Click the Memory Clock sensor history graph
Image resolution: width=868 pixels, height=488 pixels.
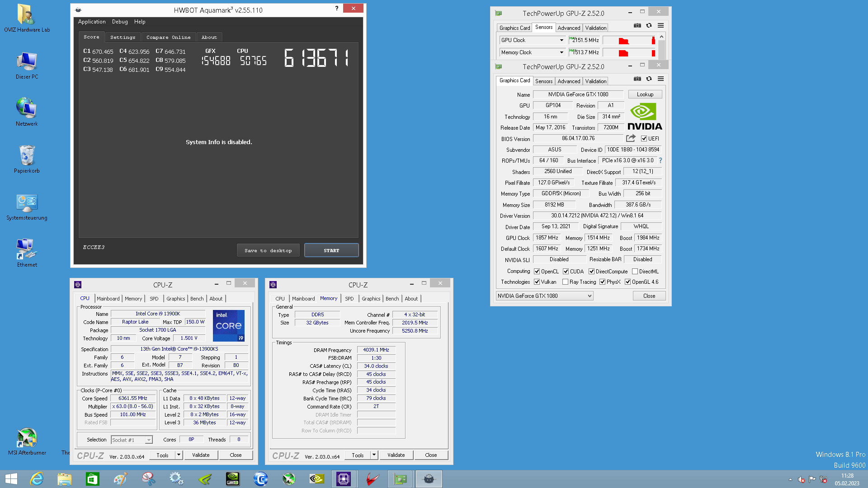[x=629, y=52]
